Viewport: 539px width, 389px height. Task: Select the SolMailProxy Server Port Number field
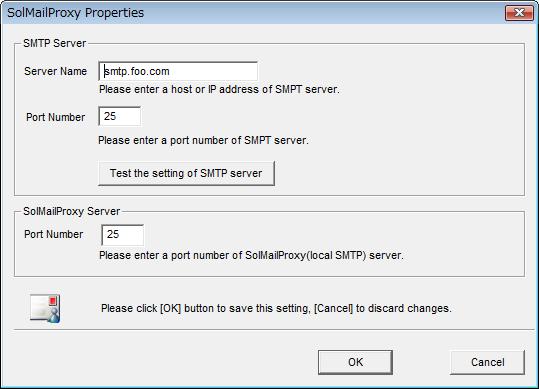(x=123, y=235)
